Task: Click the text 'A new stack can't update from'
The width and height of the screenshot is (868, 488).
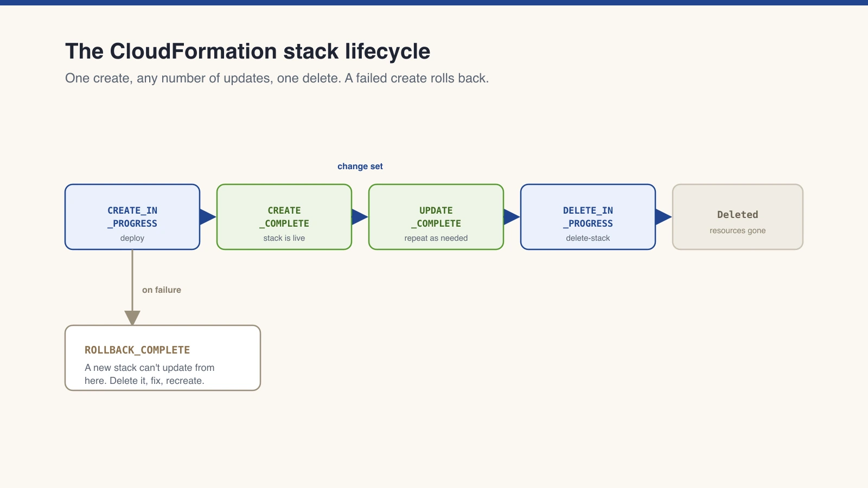Action: pyautogui.click(x=150, y=368)
